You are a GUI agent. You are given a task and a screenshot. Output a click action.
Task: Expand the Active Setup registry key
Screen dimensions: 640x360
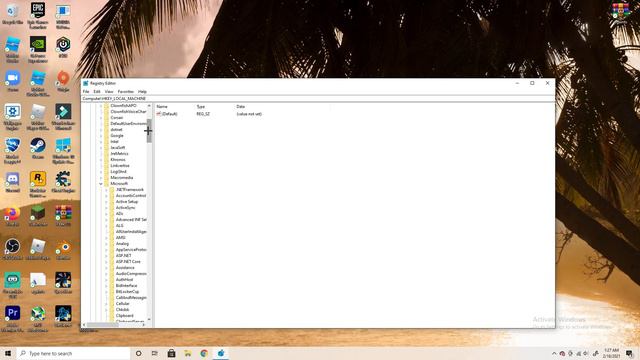click(x=106, y=202)
